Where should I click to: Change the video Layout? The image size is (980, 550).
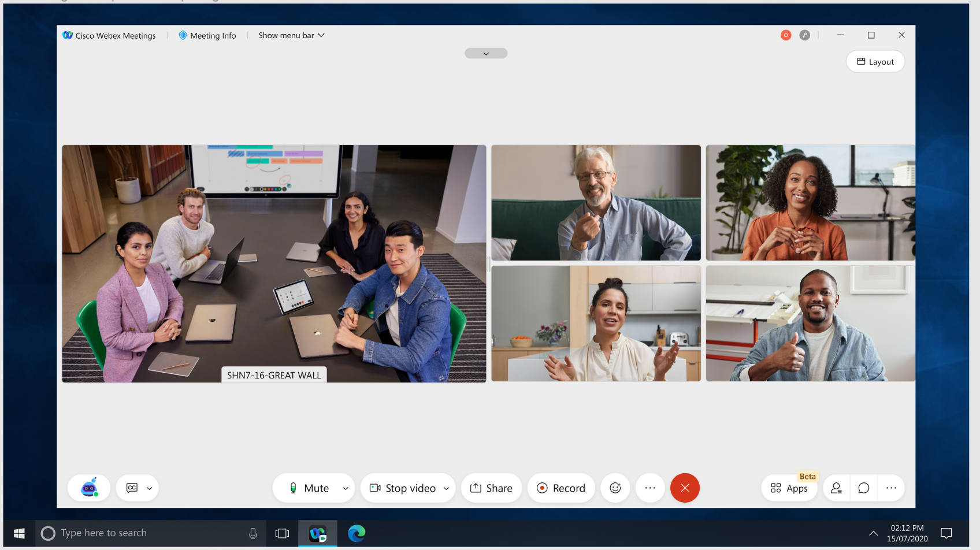coord(875,62)
